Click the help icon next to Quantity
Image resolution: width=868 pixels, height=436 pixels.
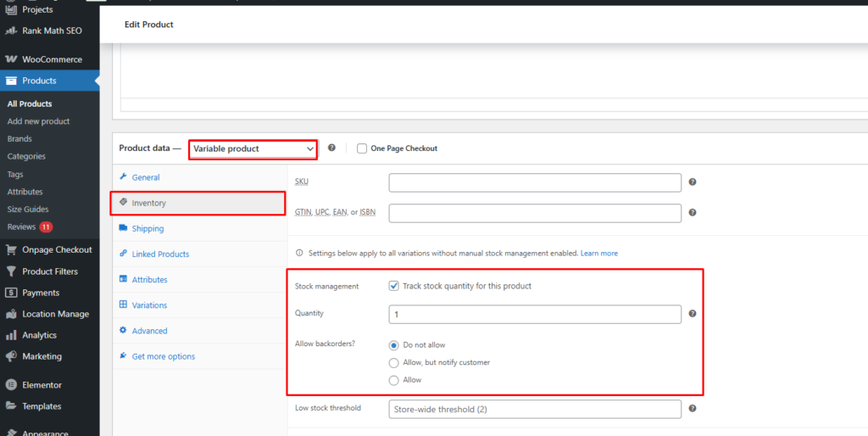tap(693, 314)
